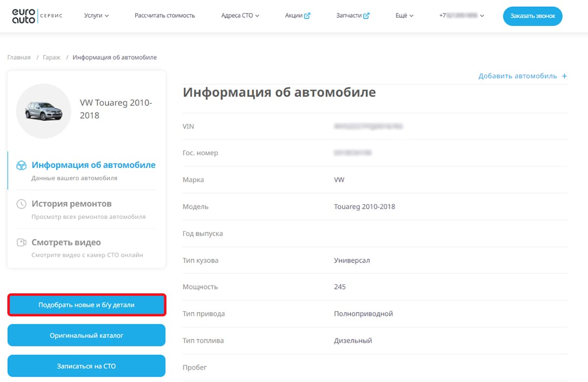Image resolution: width=588 pixels, height=382 pixels.
Task: Open the Ещё dropdown menu
Action: [x=404, y=16]
